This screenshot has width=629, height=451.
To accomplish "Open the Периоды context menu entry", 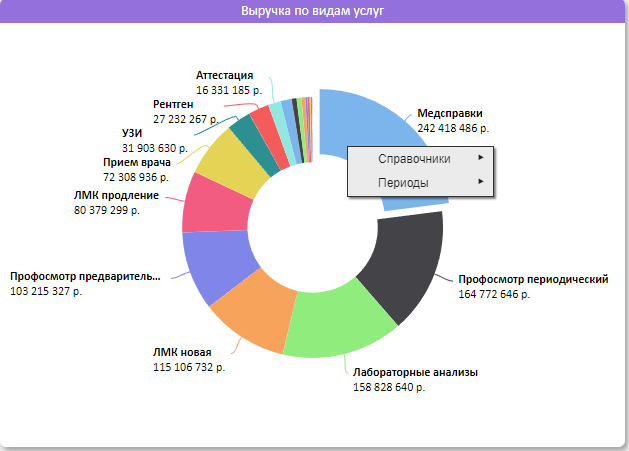I will (x=420, y=183).
